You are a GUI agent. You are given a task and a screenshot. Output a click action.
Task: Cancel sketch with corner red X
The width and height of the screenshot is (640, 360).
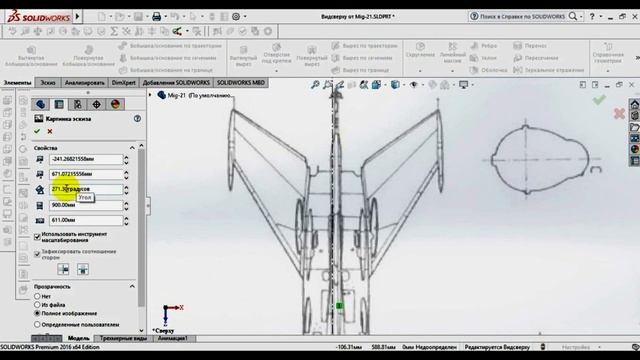click(x=619, y=113)
